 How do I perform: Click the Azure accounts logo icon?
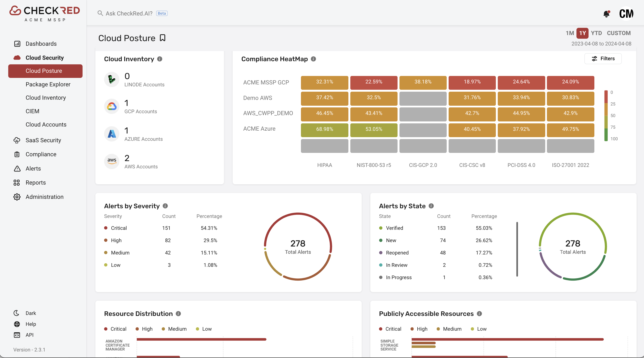112,134
